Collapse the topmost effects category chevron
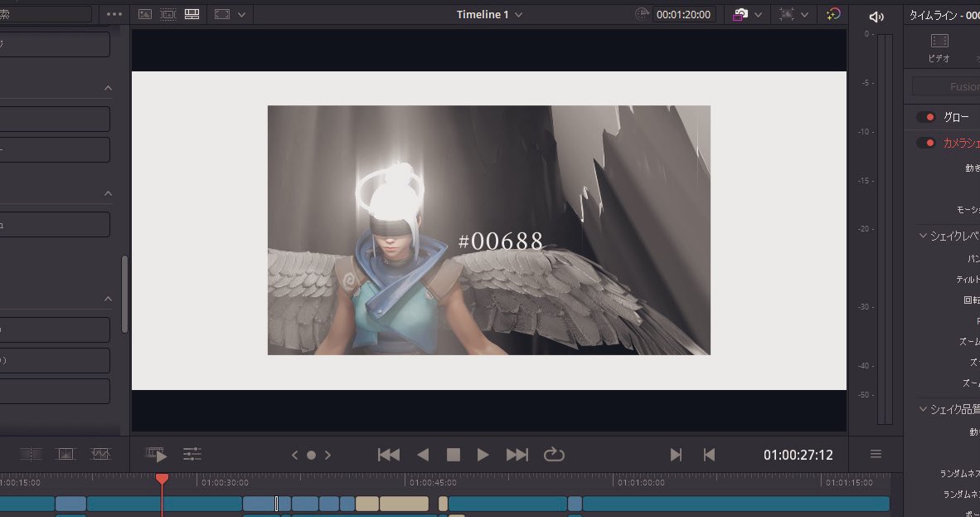Screen dimensions: 980x517 [x=108, y=88]
